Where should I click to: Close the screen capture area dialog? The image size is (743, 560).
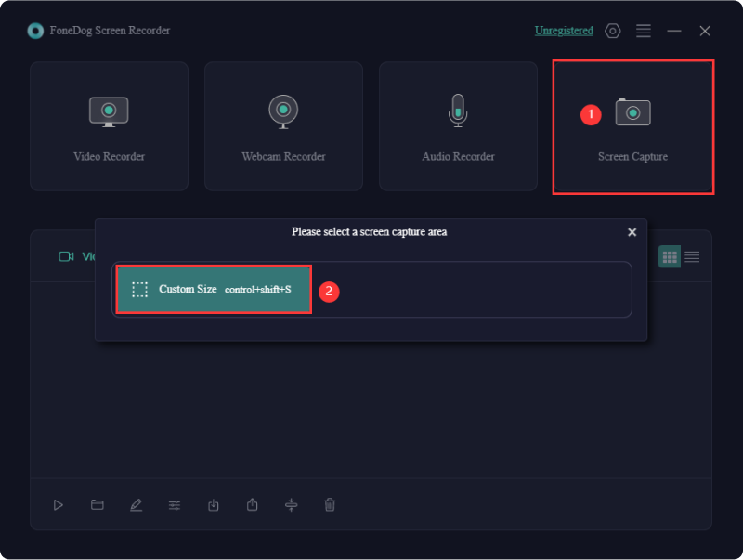pyautogui.click(x=632, y=232)
